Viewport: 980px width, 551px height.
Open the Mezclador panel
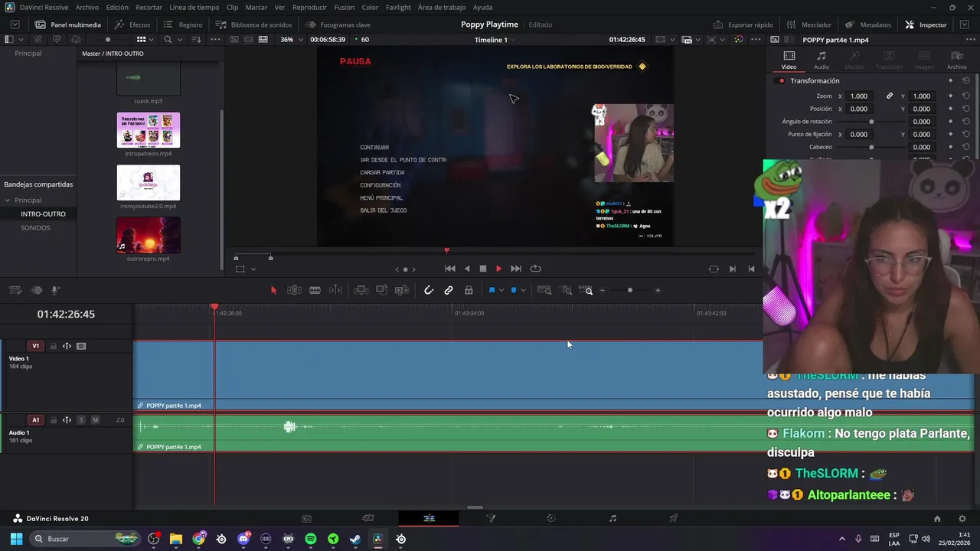808,24
